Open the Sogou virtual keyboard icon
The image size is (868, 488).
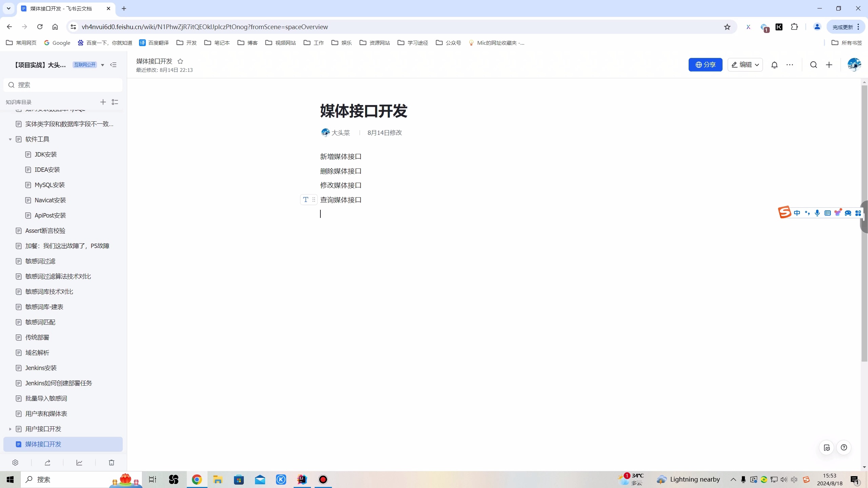(828, 212)
